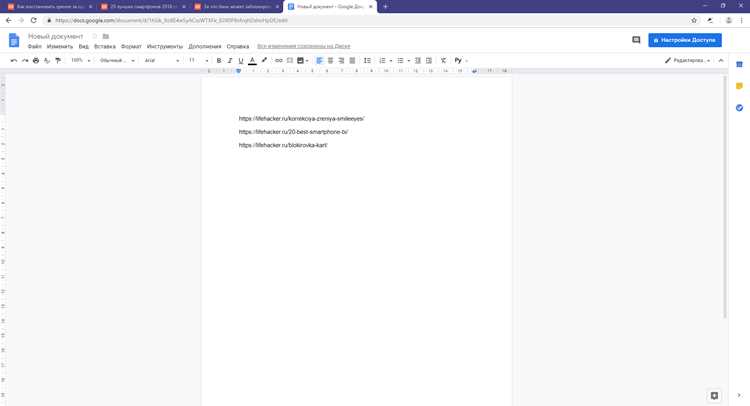Switch to the first browser tab
Screen dimensions: 750x406
click(x=49, y=7)
